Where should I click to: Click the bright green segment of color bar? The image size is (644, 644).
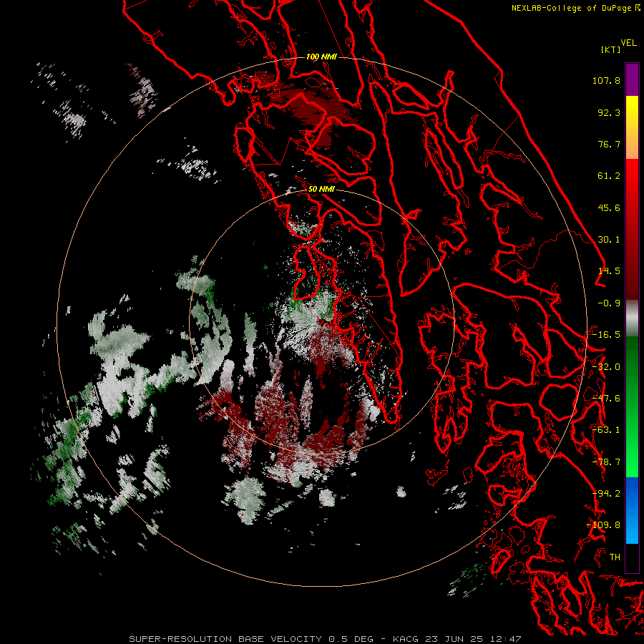click(632, 406)
